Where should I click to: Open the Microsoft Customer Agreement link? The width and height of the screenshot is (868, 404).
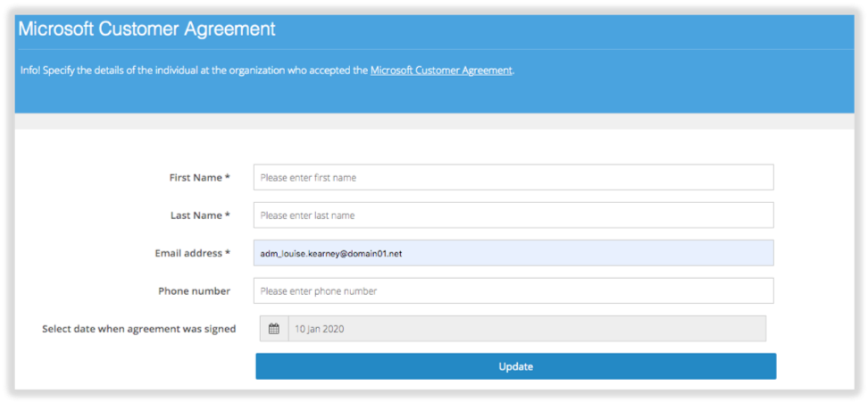(x=441, y=71)
